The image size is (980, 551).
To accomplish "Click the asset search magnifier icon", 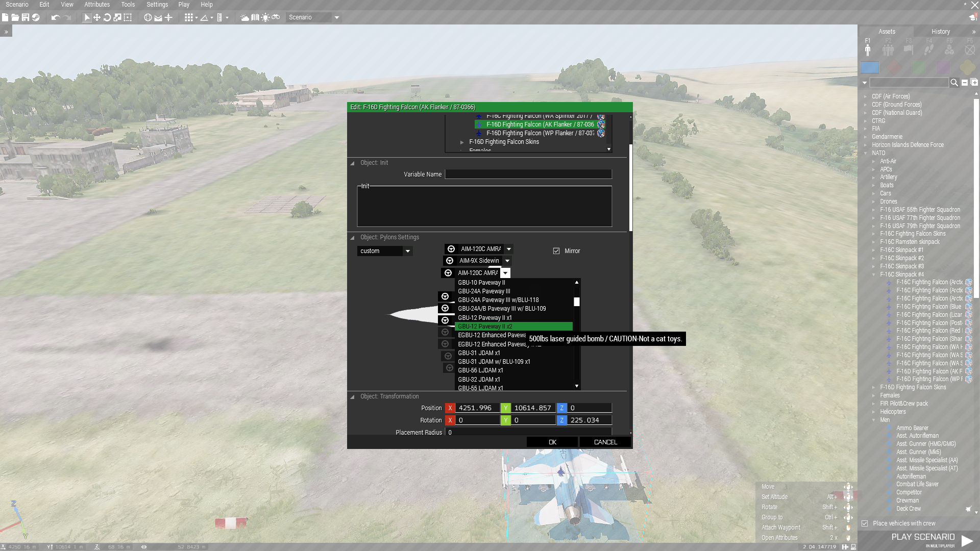I will pos(954,83).
